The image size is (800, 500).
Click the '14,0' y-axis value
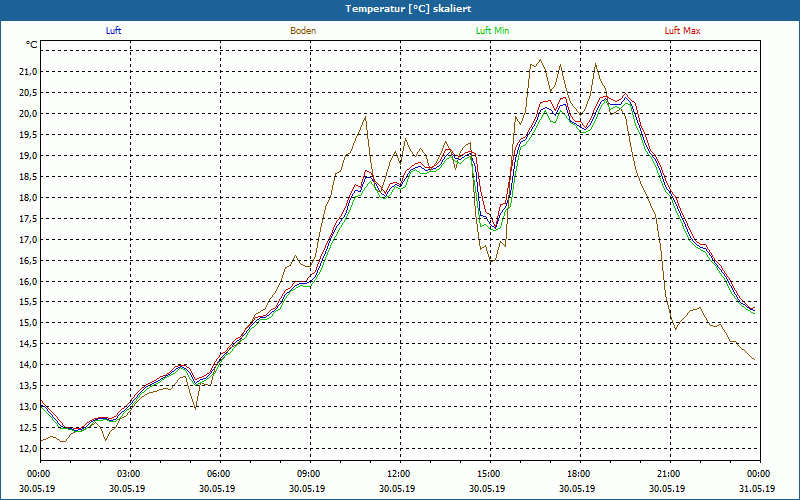point(28,365)
